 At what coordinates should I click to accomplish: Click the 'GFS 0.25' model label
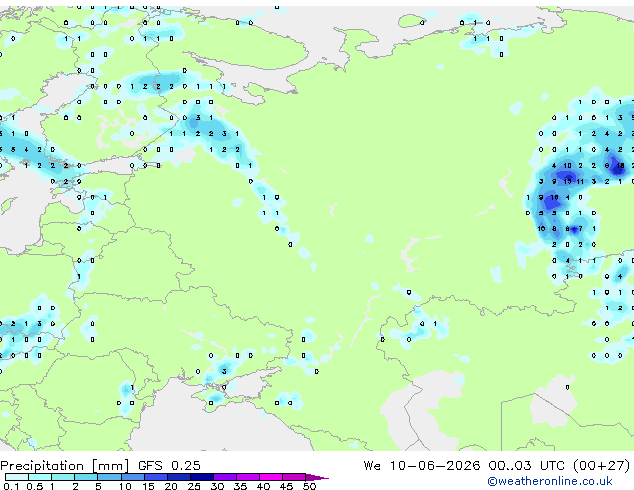[169, 465]
